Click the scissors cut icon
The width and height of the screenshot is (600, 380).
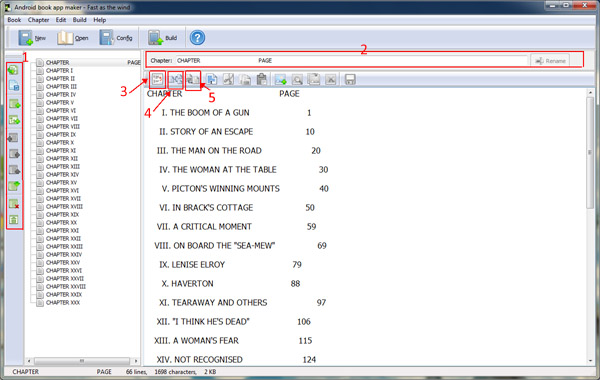(228, 80)
